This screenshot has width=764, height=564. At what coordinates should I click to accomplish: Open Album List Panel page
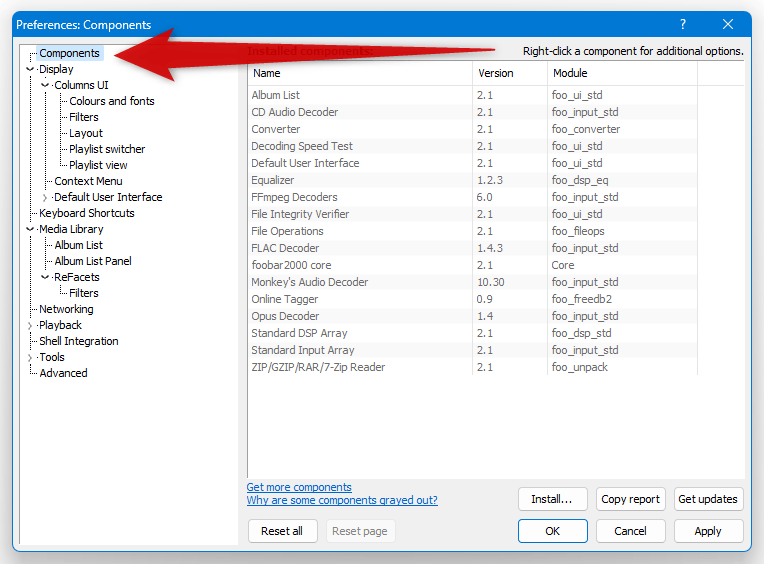pos(93,261)
